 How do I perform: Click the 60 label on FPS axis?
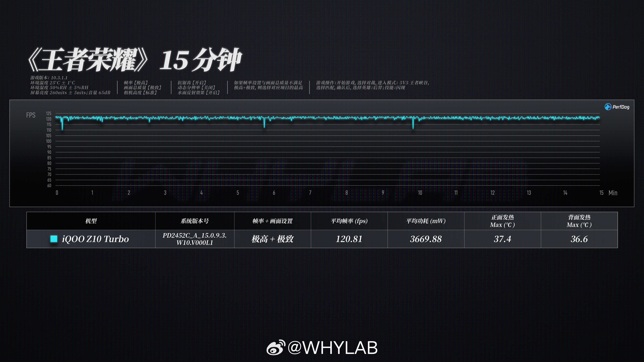[x=49, y=186]
